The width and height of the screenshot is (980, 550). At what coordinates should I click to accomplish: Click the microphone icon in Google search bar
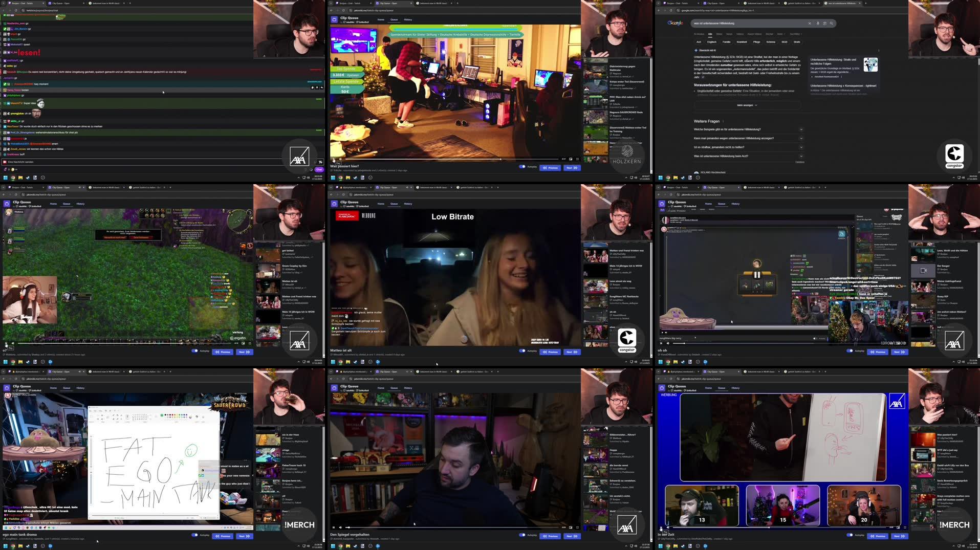click(x=817, y=23)
